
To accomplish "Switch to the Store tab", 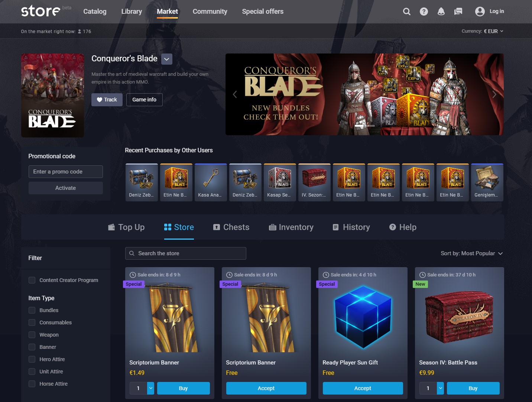I will point(179,227).
